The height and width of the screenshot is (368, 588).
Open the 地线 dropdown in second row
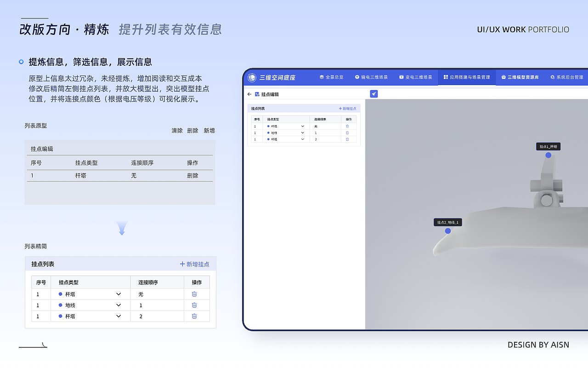(119, 305)
